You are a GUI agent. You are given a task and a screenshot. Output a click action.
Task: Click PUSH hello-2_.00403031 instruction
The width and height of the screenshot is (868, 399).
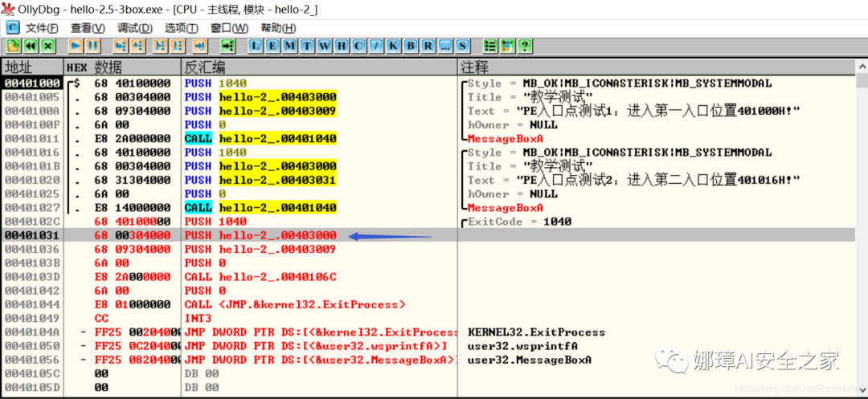pyautogui.click(x=260, y=180)
